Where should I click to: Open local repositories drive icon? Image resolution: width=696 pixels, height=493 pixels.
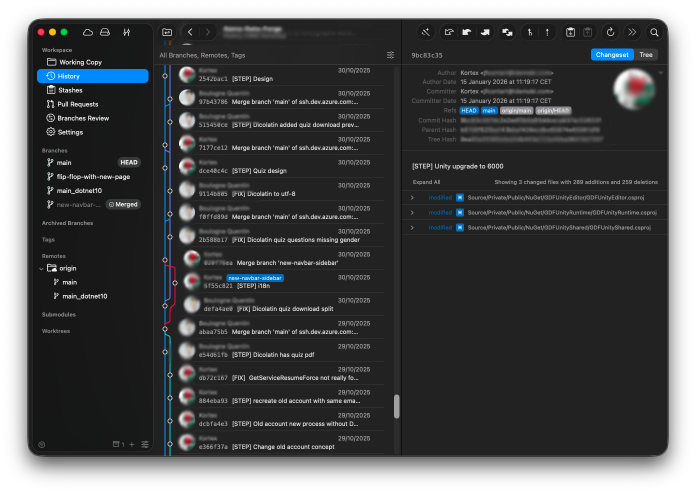105,32
